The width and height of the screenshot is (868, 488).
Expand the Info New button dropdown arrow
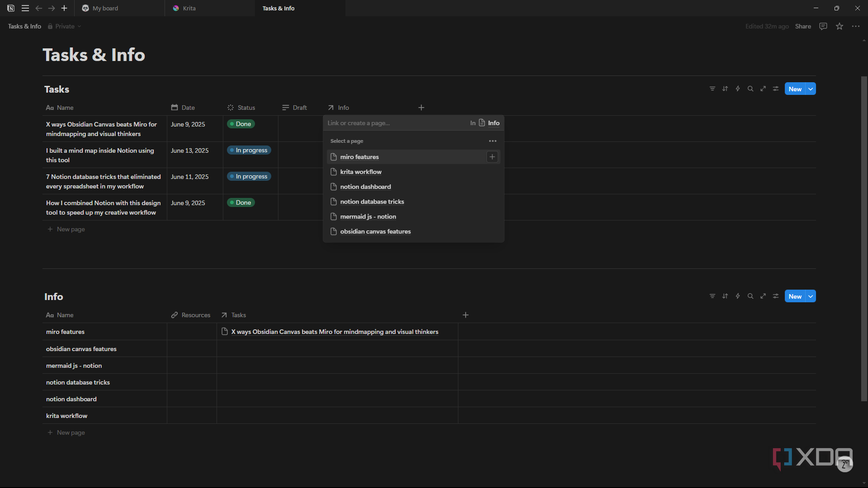811,296
